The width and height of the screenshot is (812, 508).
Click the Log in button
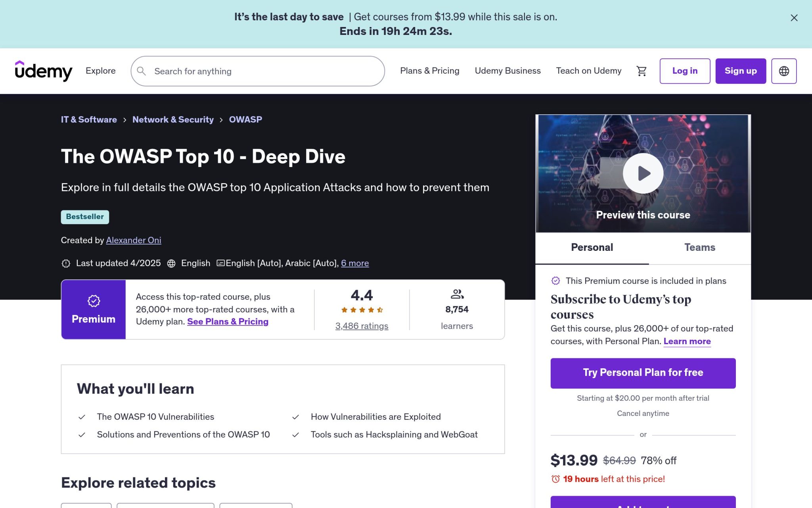pyautogui.click(x=685, y=71)
